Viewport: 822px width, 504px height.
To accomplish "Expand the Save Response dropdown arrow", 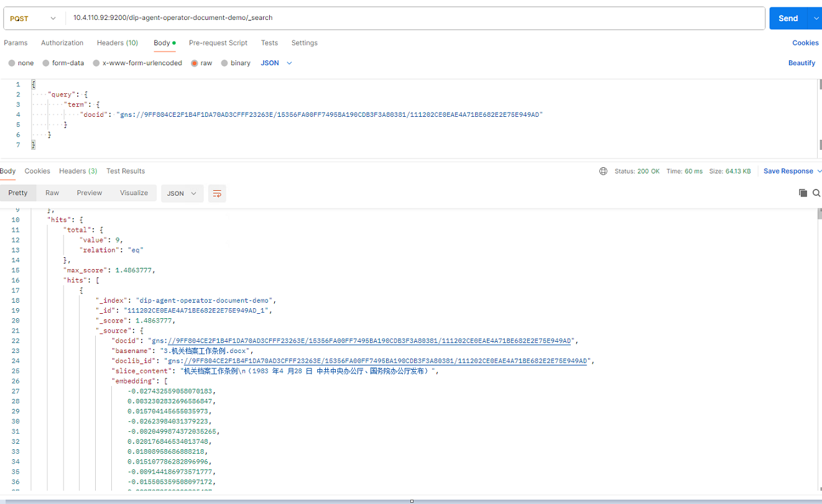I will [x=819, y=171].
